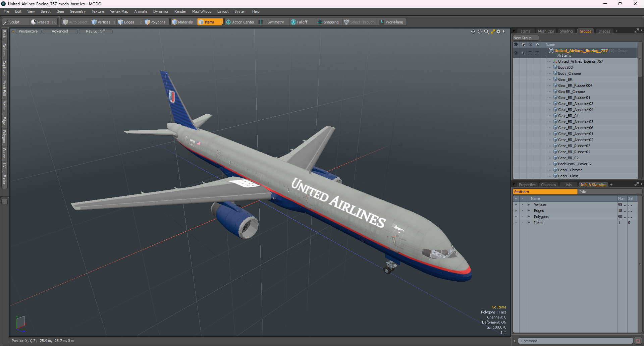
Task: Switch to the Mesh Ops tab
Action: 546,31
